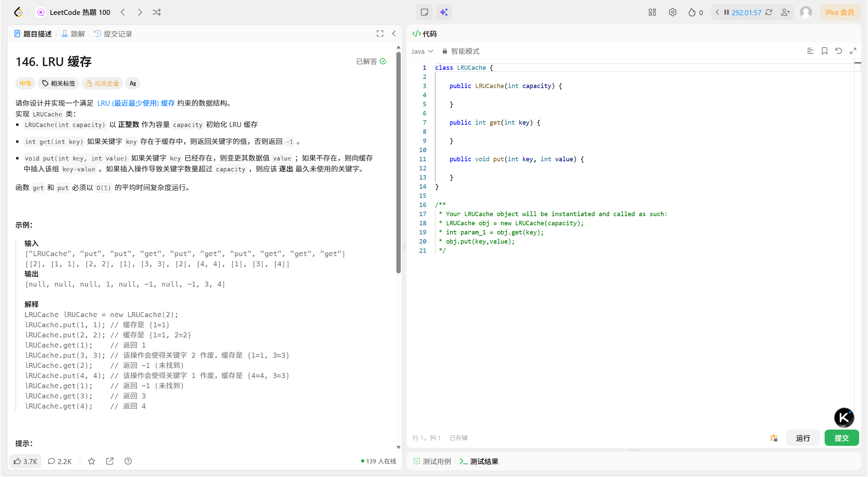Expand the code editor to fullscreen
This screenshot has width=868, height=477.
click(853, 51)
